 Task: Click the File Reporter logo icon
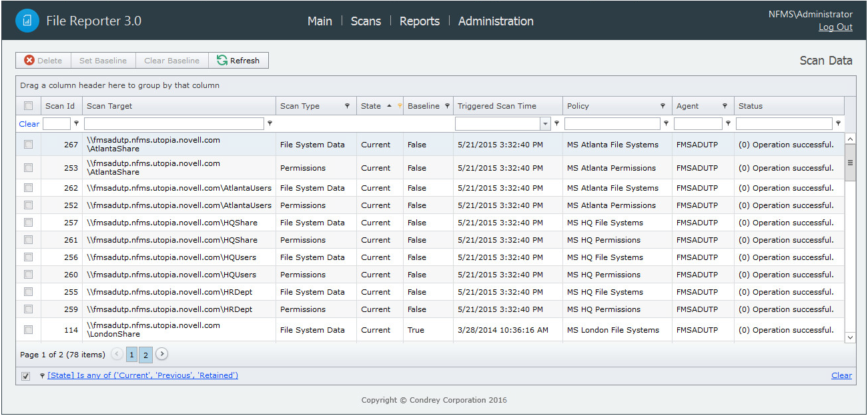[x=27, y=21]
